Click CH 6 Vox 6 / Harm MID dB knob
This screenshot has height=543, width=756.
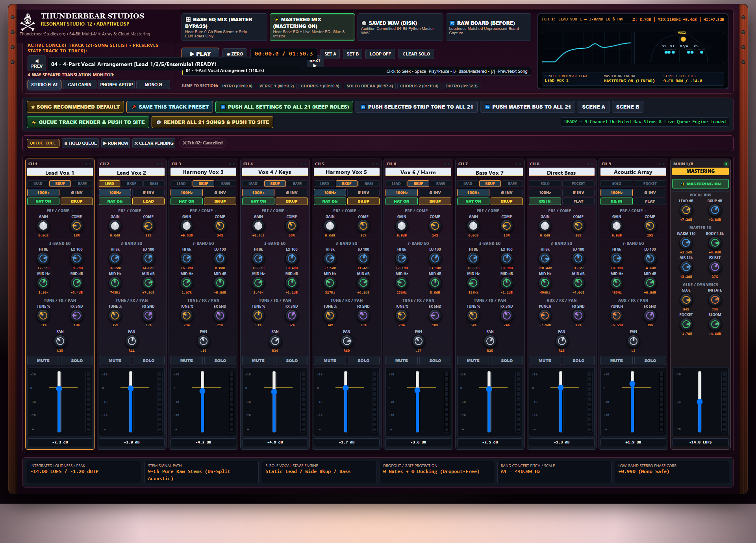(x=435, y=283)
